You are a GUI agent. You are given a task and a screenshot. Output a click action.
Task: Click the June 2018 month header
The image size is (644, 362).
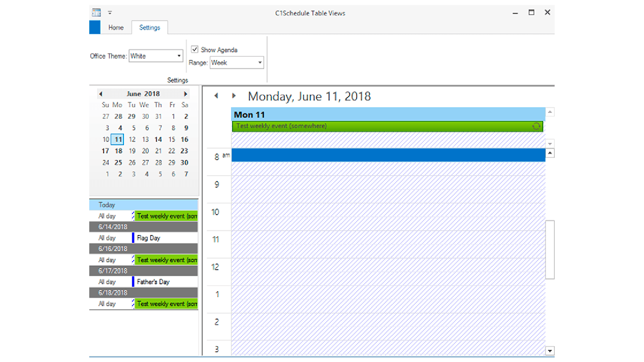click(x=143, y=94)
